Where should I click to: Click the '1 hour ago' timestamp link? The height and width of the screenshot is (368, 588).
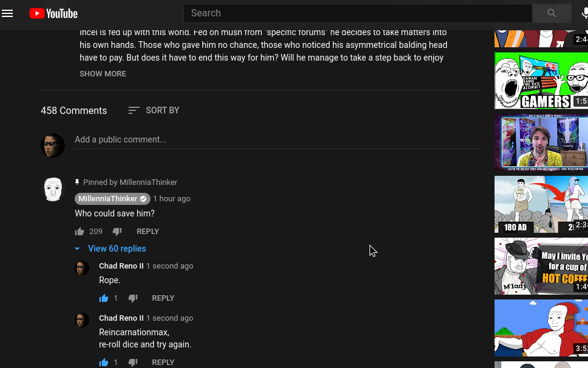coord(171,198)
